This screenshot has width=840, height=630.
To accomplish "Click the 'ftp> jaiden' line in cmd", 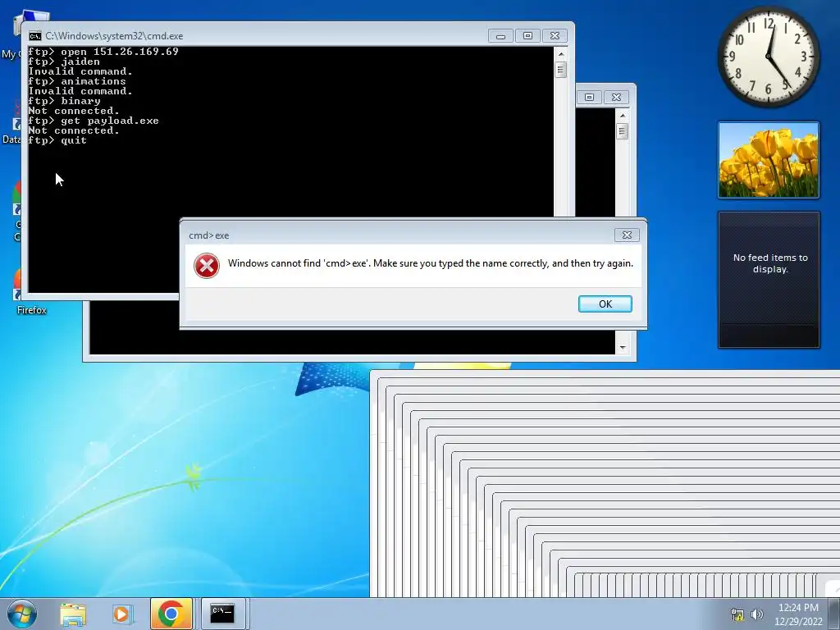I will point(64,62).
